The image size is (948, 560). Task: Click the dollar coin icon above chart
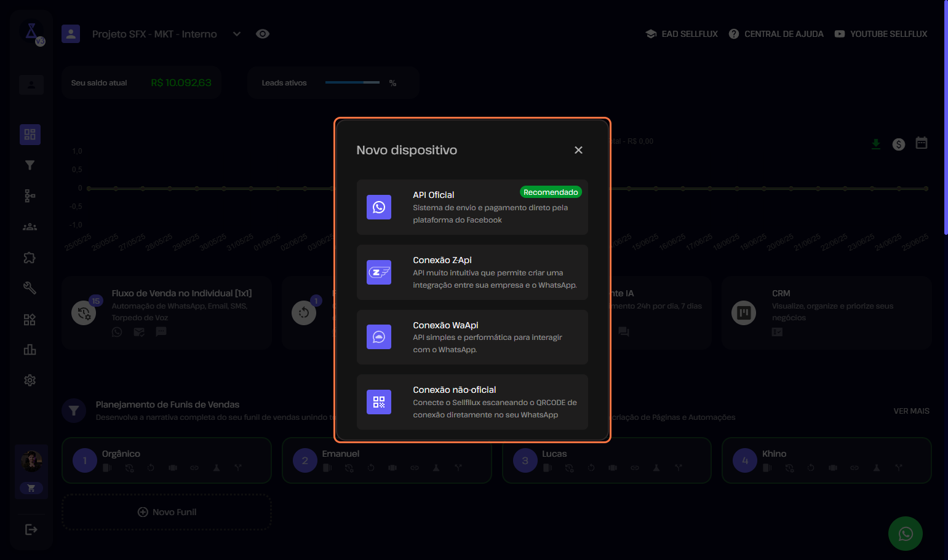[899, 144]
